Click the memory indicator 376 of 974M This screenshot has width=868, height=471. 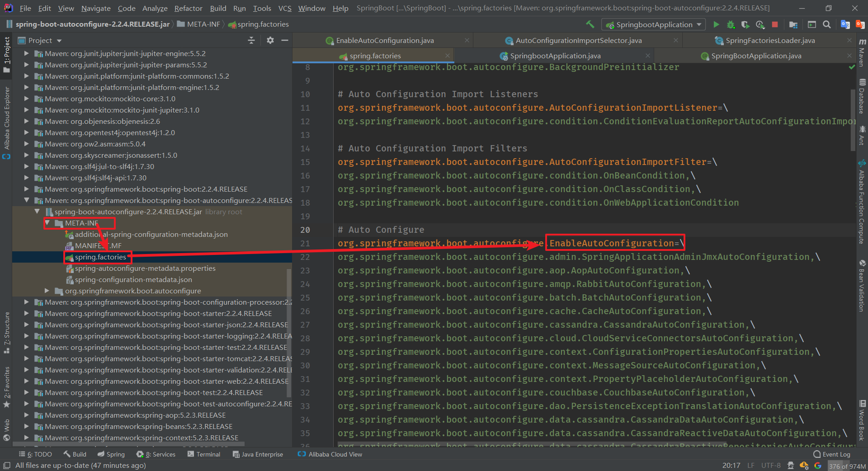847,466
